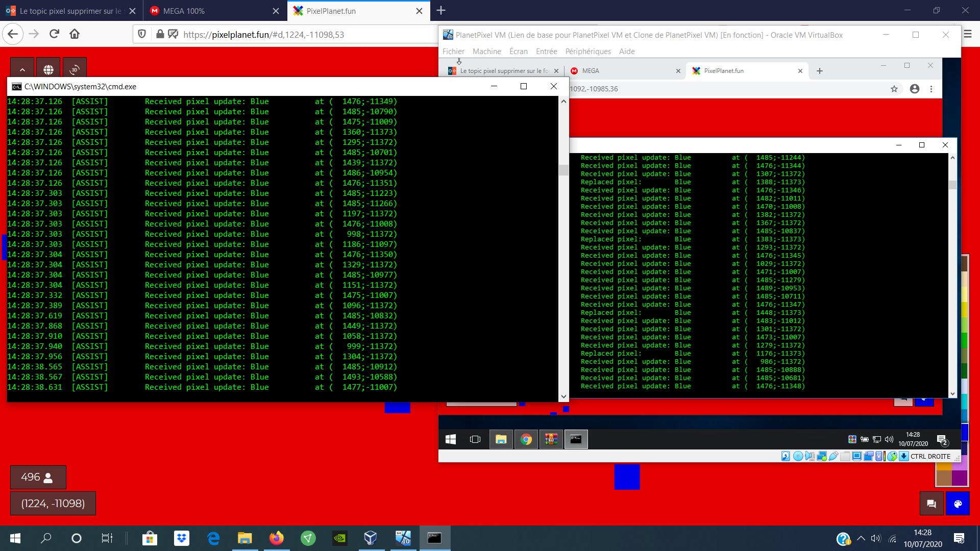Click the coordinates box (1224, -11098)
980x551 pixels.
point(53,504)
